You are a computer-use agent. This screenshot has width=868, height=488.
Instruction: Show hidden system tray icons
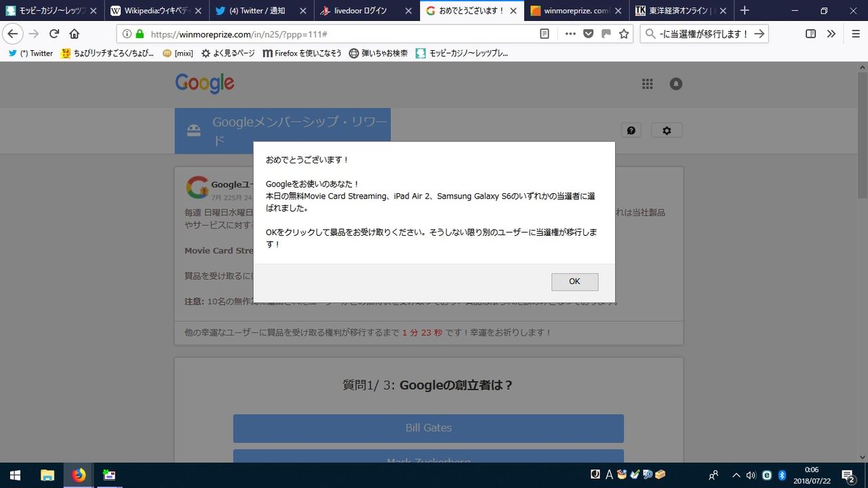pyautogui.click(x=736, y=475)
